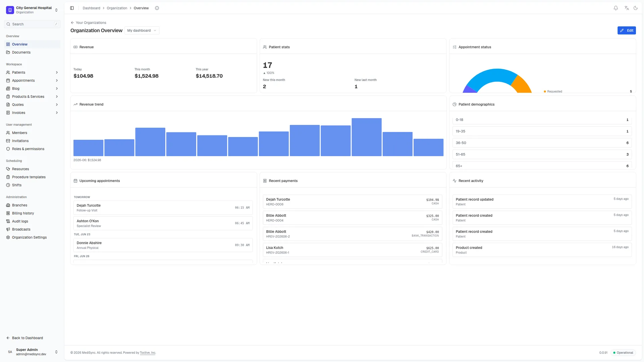
Task: Click the Broadcasts megaphone icon
Action: 8,229
